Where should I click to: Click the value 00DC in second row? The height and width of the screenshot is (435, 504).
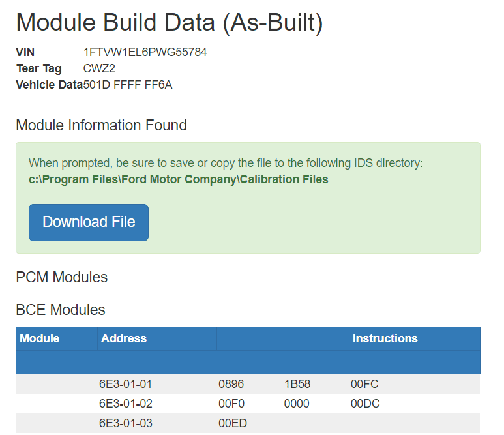364,404
